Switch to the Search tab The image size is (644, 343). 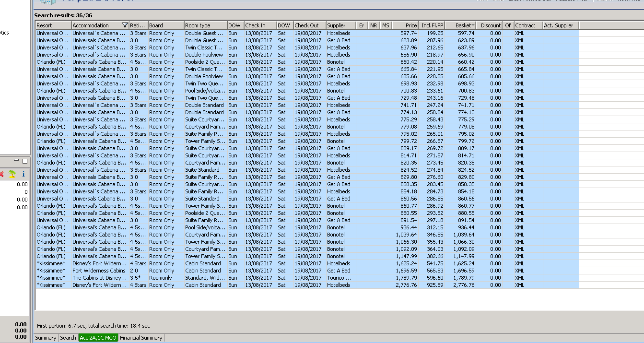click(68, 338)
